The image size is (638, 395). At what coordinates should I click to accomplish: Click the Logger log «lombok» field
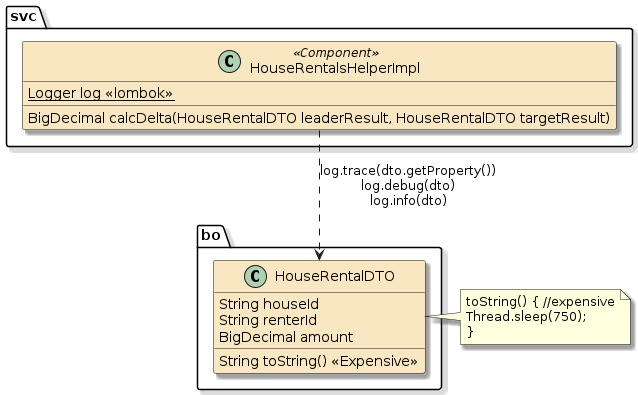coord(101,93)
